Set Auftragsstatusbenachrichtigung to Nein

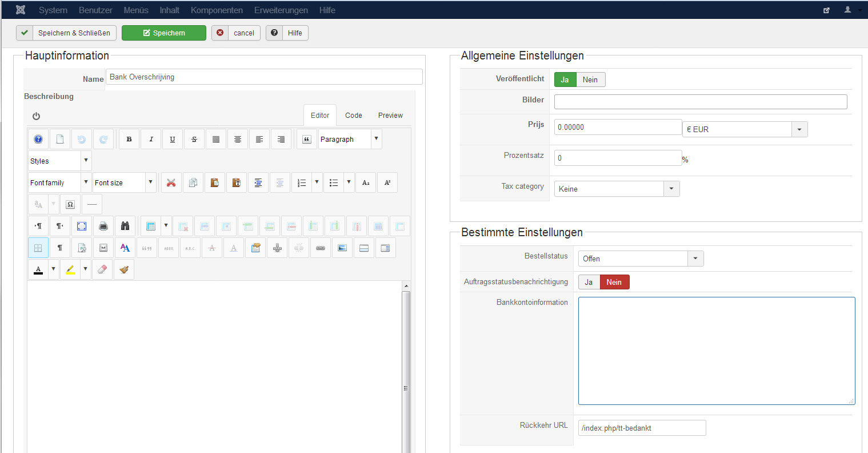(614, 282)
